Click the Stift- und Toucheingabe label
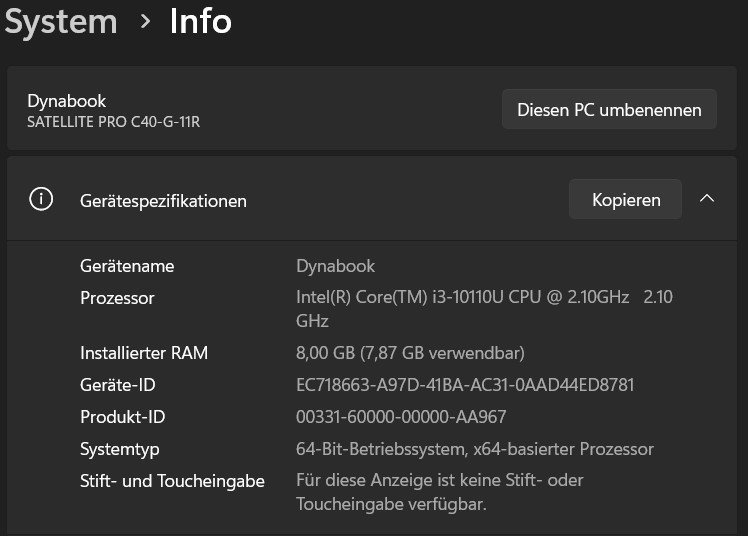Image resolution: width=748 pixels, height=536 pixels. point(172,481)
